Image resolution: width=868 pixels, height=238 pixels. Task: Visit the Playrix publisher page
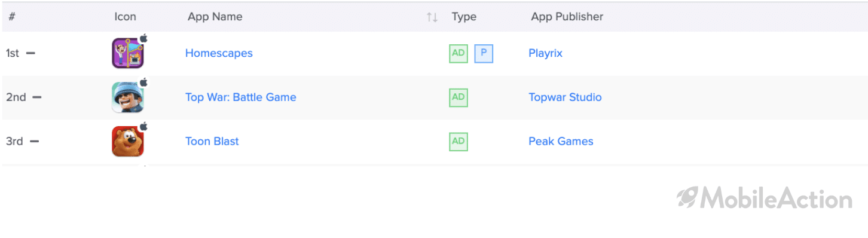tap(545, 53)
